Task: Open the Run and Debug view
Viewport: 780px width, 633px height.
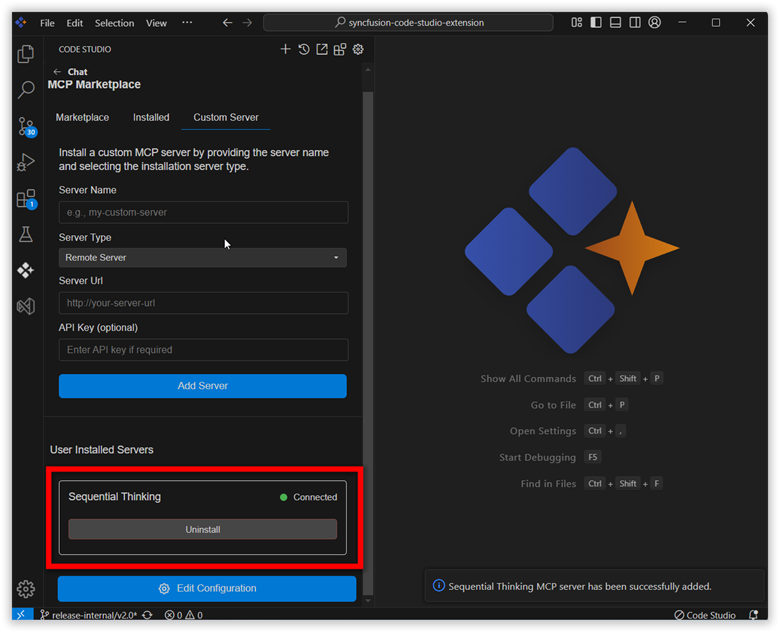Action: click(x=26, y=162)
